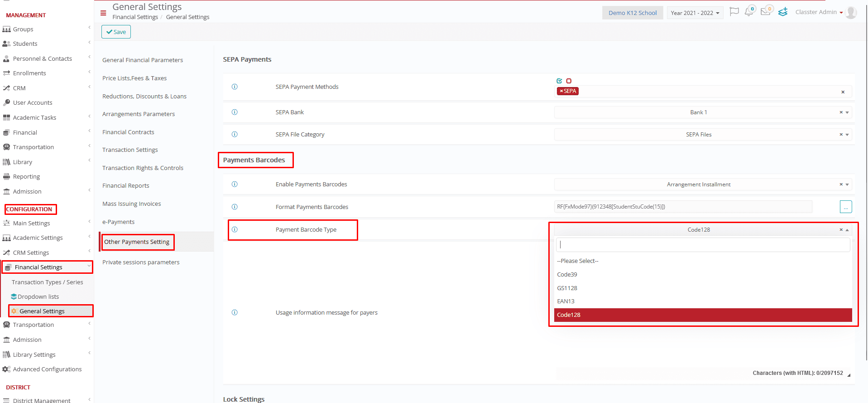This screenshot has width=868, height=403.
Task: Click info icon for Payment Barcode Type
Action: pyautogui.click(x=235, y=229)
